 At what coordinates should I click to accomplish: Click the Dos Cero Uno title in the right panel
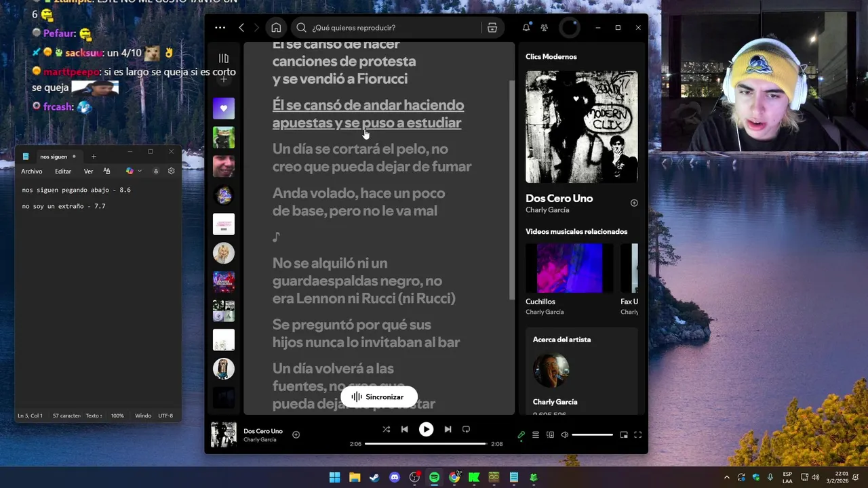point(559,198)
